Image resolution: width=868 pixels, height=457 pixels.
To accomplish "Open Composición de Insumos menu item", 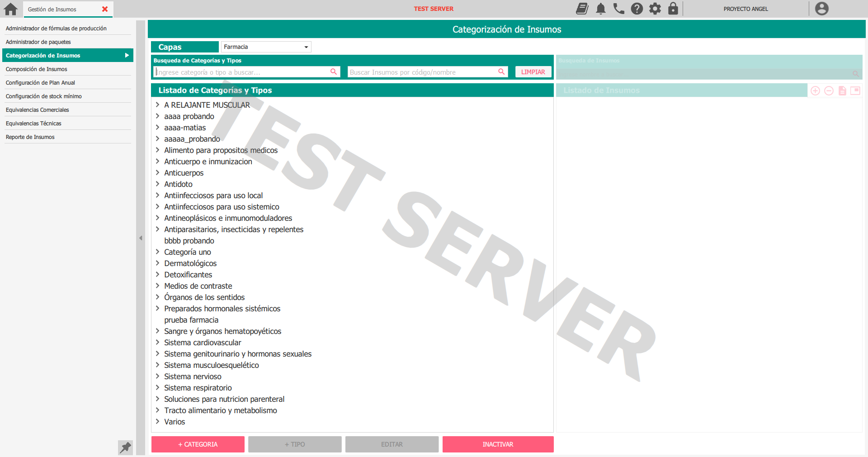I will (x=36, y=69).
